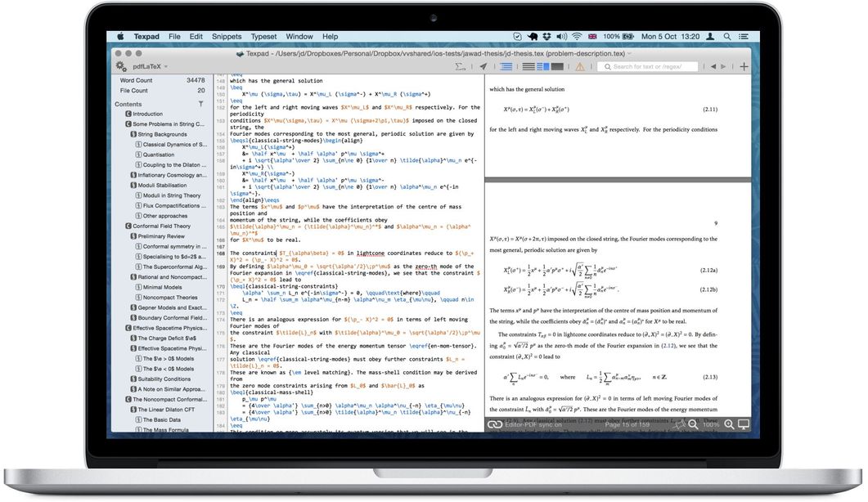Open the warnings triangle icon
868x502 pixels.
pyautogui.click(x=579, y=66)
